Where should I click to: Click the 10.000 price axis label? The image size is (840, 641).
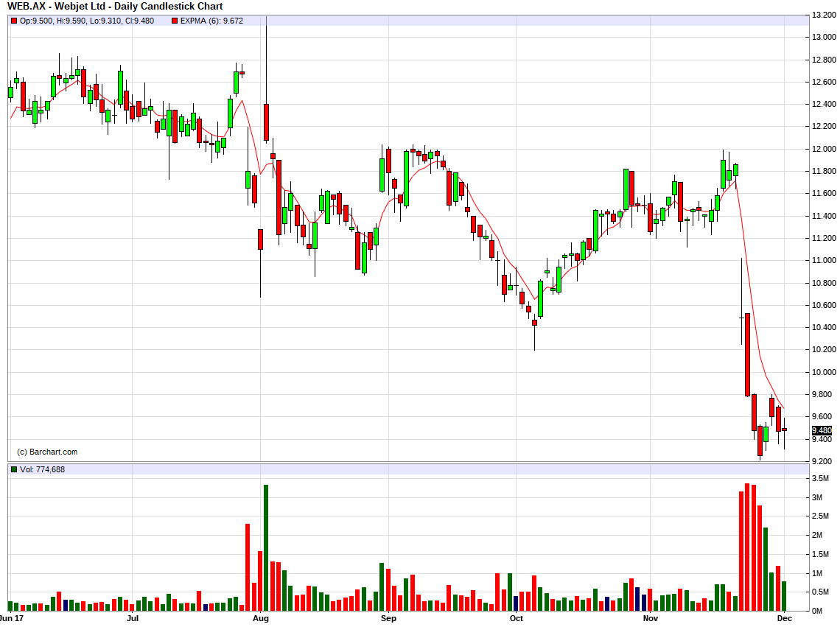pyautogui.click(x=824, y=372)
